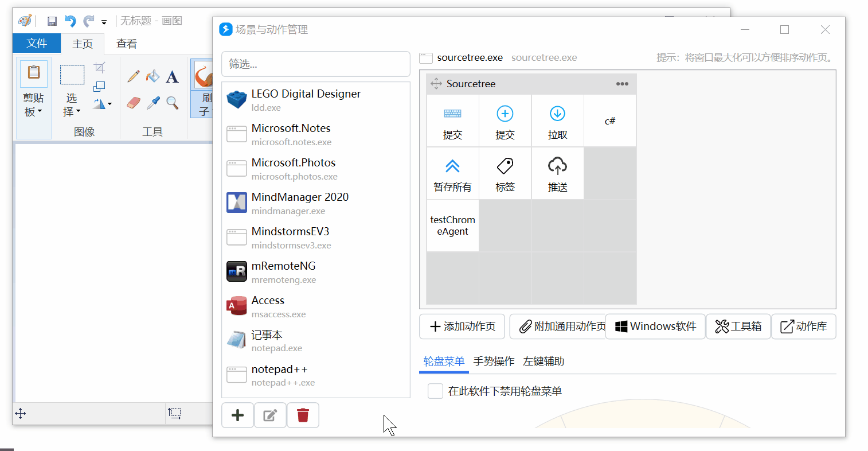Select the eraser tool in Paint

134,103
